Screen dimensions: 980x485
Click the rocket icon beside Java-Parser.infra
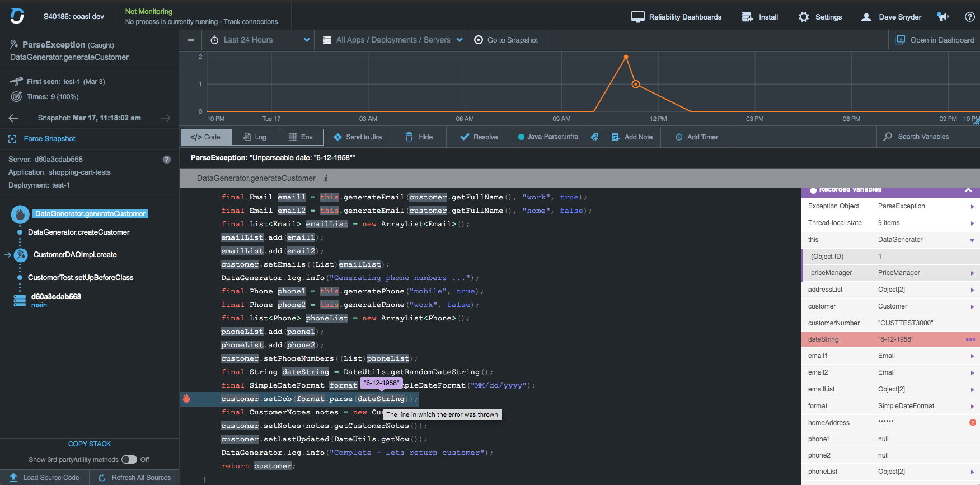pos(594,137)
